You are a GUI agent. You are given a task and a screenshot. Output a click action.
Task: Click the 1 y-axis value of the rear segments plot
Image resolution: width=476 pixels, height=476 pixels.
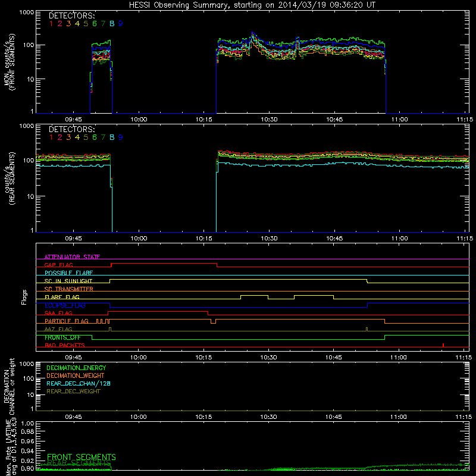tap(33, 231)
